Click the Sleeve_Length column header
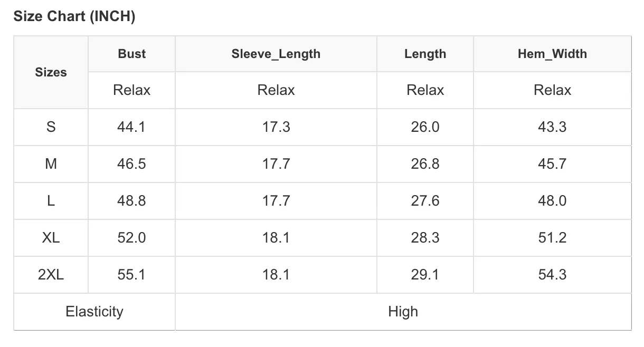The image size is (644, 347). (276, 54)
